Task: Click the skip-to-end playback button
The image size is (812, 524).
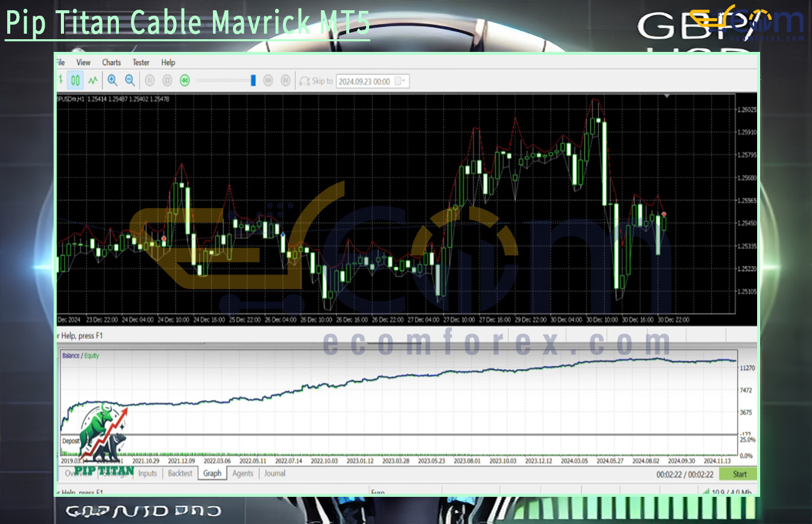Action: (287, 80)
